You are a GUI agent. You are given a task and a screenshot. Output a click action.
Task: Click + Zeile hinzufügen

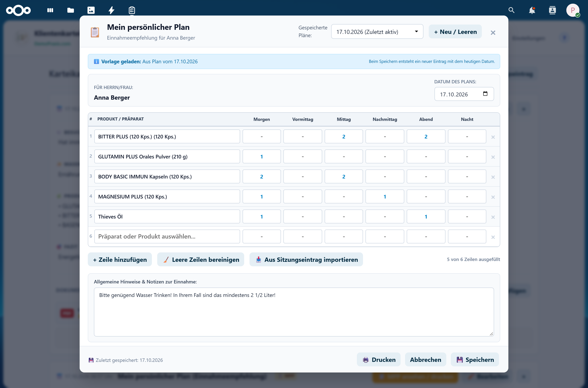120,260
